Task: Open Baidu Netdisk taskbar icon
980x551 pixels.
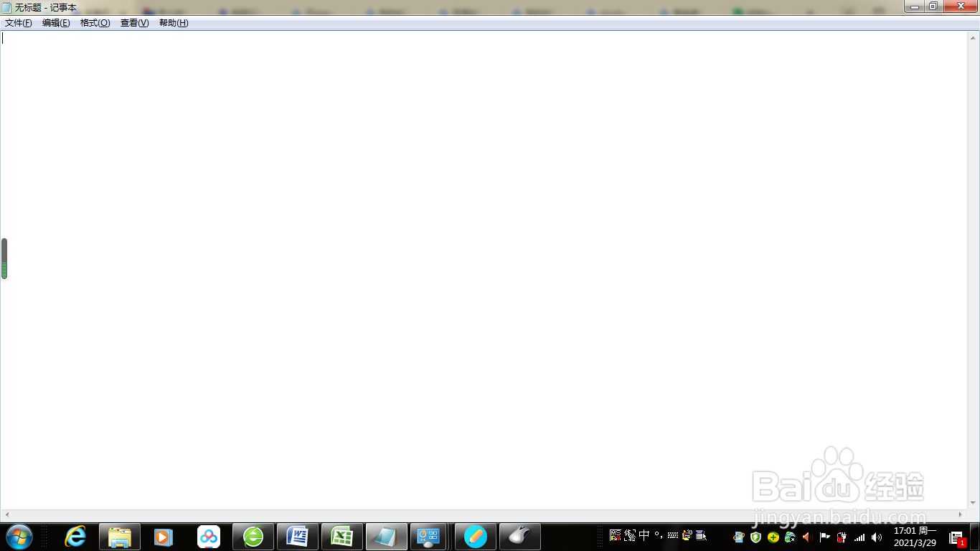Action: click(209, 537)
